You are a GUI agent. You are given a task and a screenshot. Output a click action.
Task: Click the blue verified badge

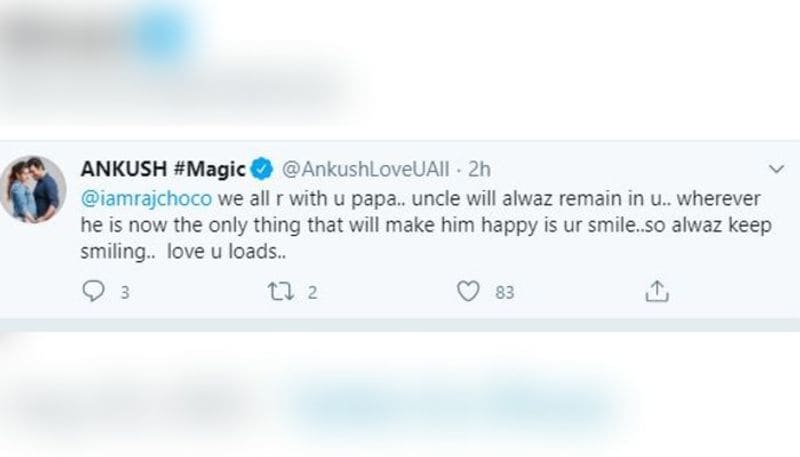tap(262, 169)
